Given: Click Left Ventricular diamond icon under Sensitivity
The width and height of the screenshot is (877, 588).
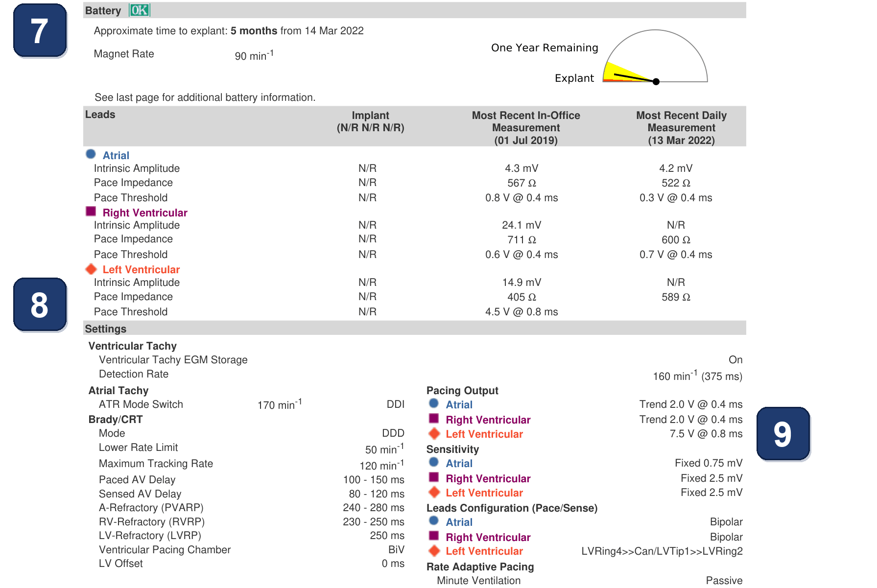Looking at the screenshot, I should (434, 492).
